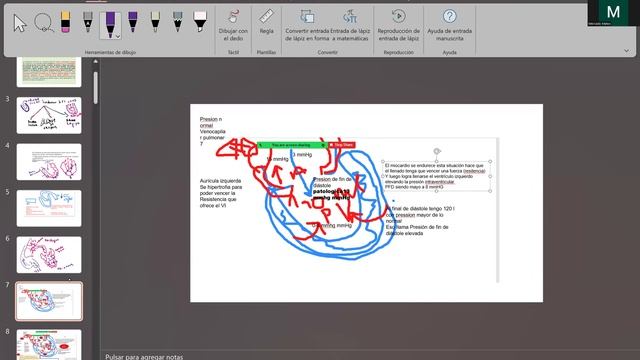The image size is (640, 360).
Task: Open slide 6 thumbnail
Action: coord(49,255)
